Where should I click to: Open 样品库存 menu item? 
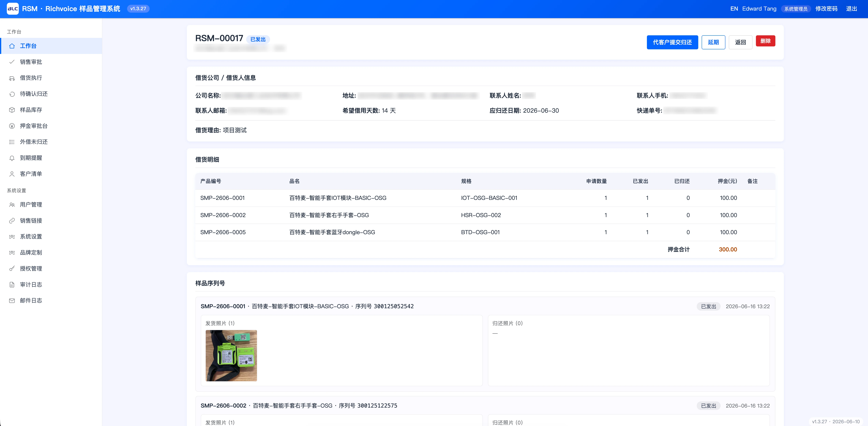51,110
